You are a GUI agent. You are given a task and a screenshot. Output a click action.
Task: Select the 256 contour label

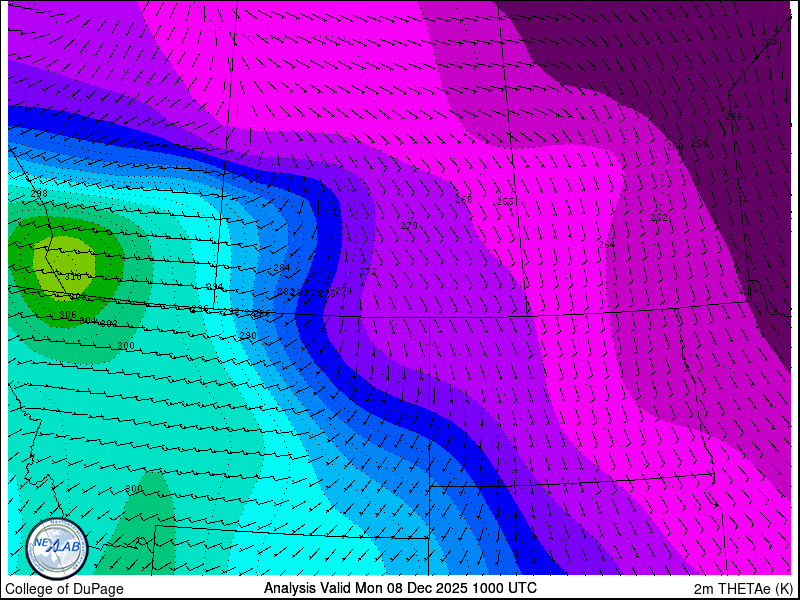pyautogui.click(x=734, y=117)
